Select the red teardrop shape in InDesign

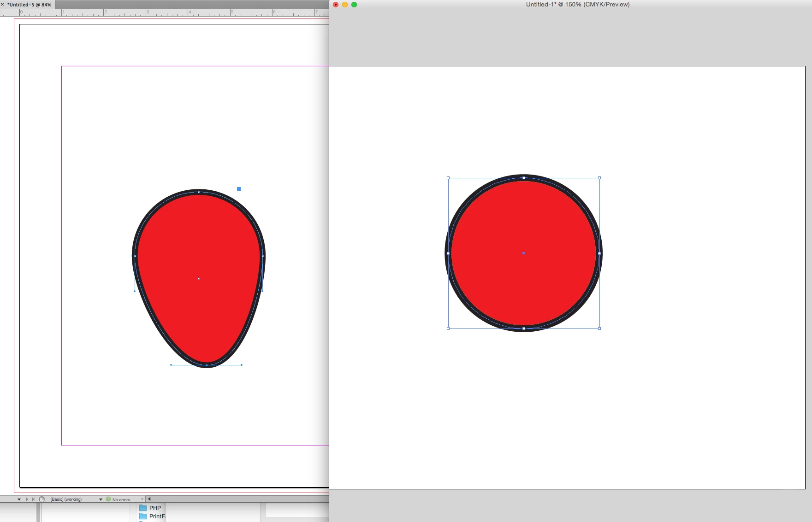(x=199, y=279)
